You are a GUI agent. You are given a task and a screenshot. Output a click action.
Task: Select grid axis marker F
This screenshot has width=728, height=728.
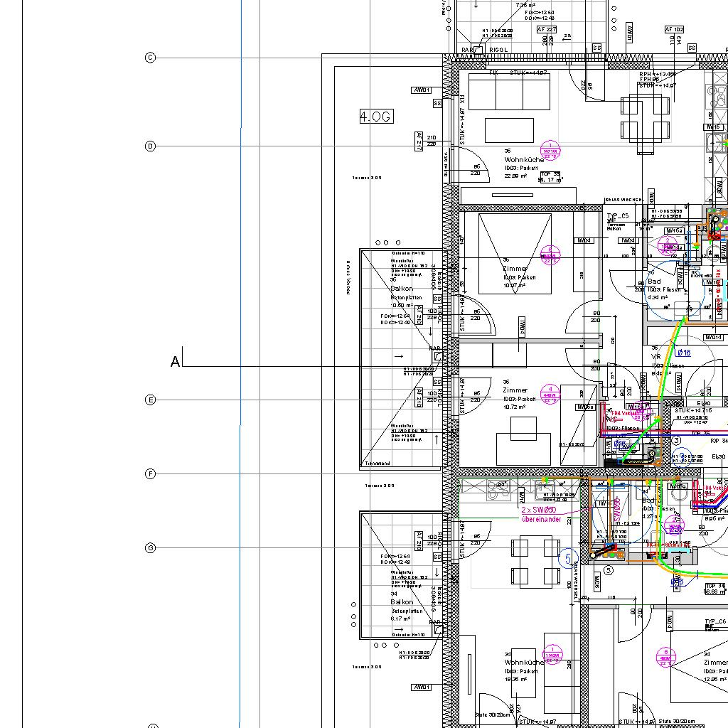click(151, 474)
